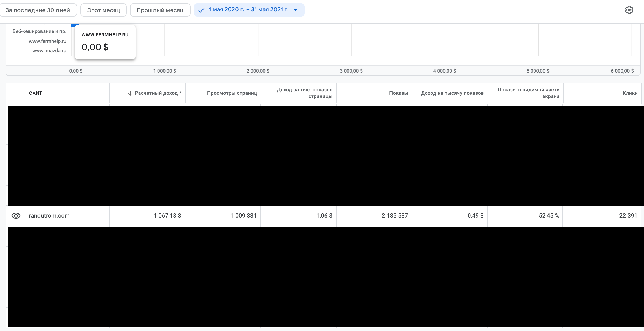Sort by 'Показы' column header
This screenshot has height=331, width=644.
pyautogui.click(x=398, y=93)
